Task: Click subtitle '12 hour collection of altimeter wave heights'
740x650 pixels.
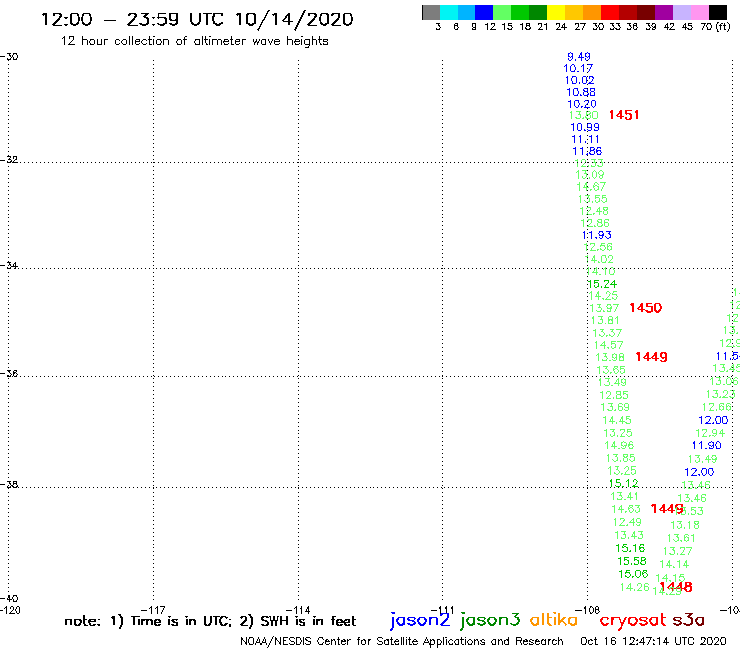Action: pos(194,41)
